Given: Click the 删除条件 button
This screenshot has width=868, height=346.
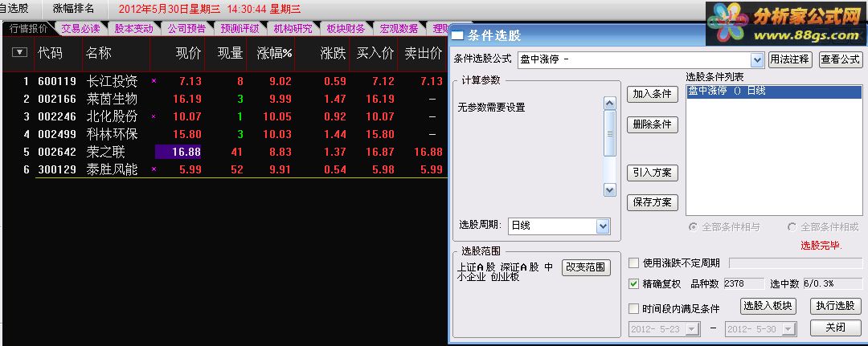Looking at the screenshot, I should coord(653,124).
